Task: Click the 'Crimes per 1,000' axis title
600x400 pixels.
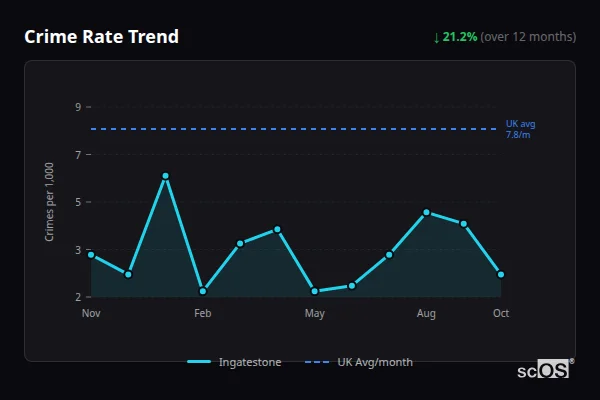Action: (x=49, y=202)
